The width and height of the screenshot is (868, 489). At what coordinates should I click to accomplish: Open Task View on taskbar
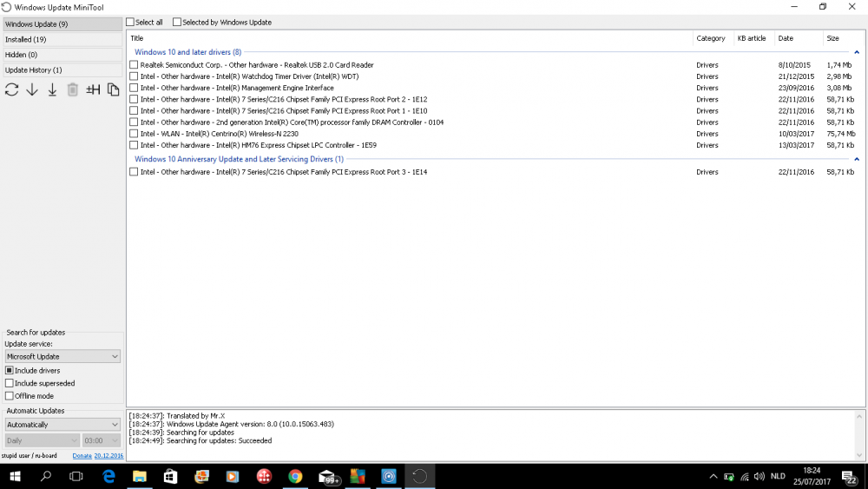coord(76,476)
